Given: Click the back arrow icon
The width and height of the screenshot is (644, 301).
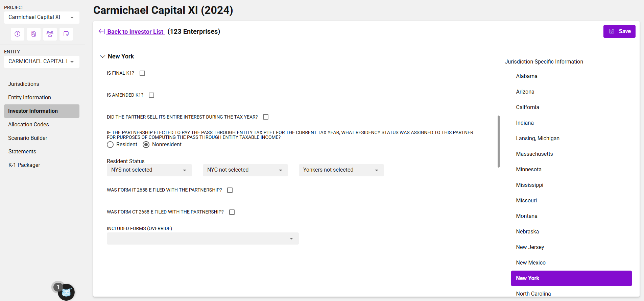Looking at the screenshot, I should coord(101,31).
